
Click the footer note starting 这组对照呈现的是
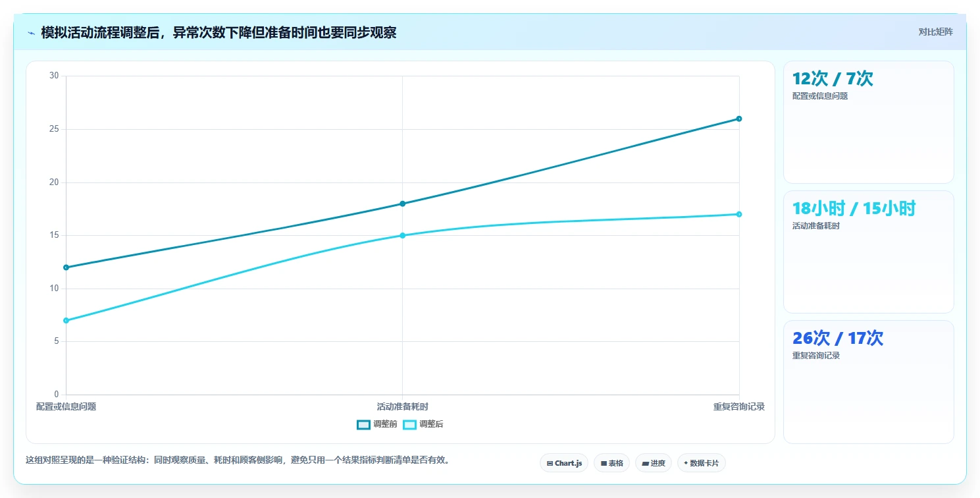click(x=239, y=460)
